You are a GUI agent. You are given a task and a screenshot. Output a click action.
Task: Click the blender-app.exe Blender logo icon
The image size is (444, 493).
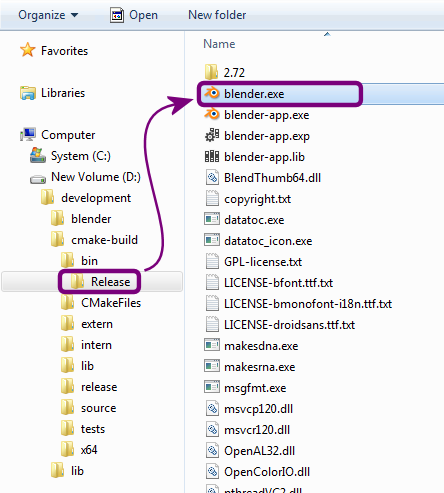tap(212, 114)
